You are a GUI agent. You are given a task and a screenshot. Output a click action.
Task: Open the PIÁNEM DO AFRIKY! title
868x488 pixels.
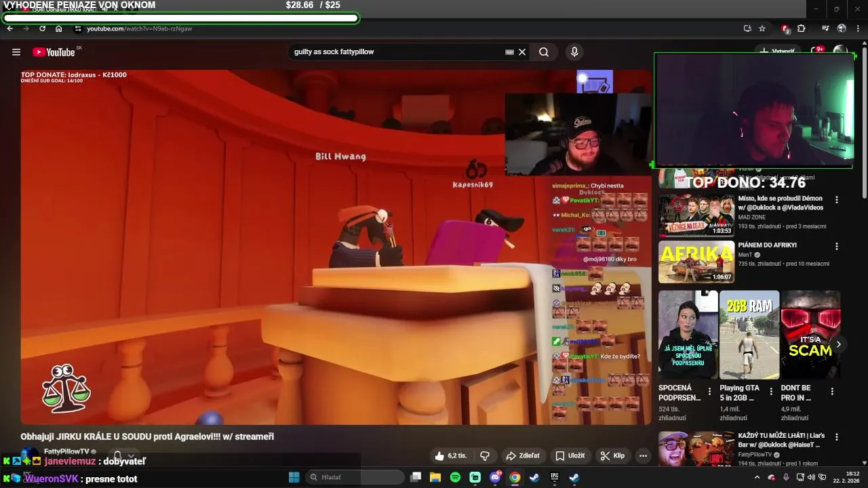[767, 245]
